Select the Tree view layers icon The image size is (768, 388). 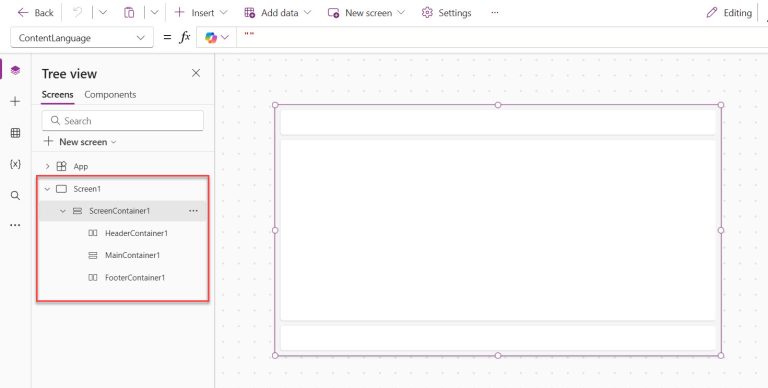tap(15, 70)
